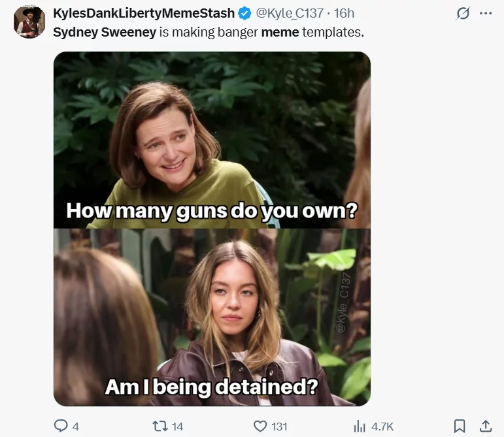Image resolution: width=504 pixels, height=437 pixels.
Task: Click the 4.7K view count
Action: (x=382, y=427)
